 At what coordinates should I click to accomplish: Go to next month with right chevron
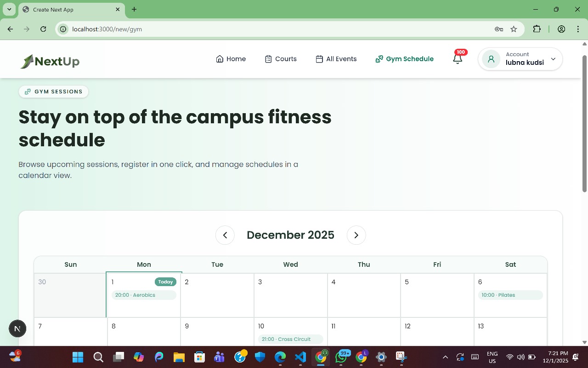(356, 235)
